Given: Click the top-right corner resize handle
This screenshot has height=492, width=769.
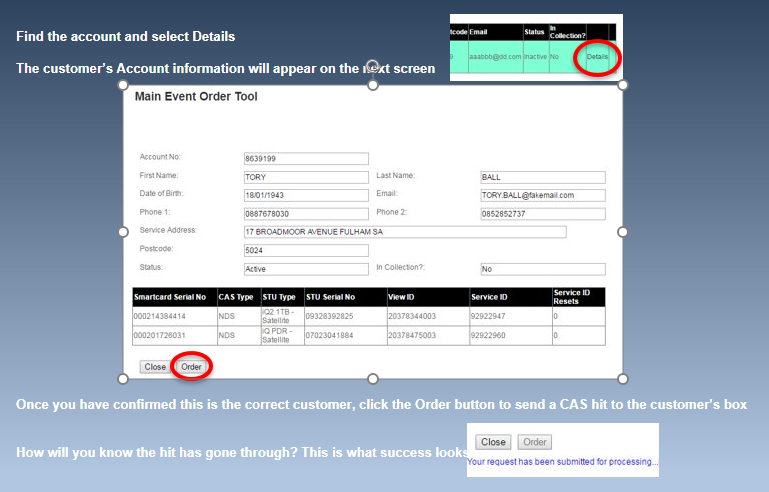Looking at the screenshot, I should [623, 85].
